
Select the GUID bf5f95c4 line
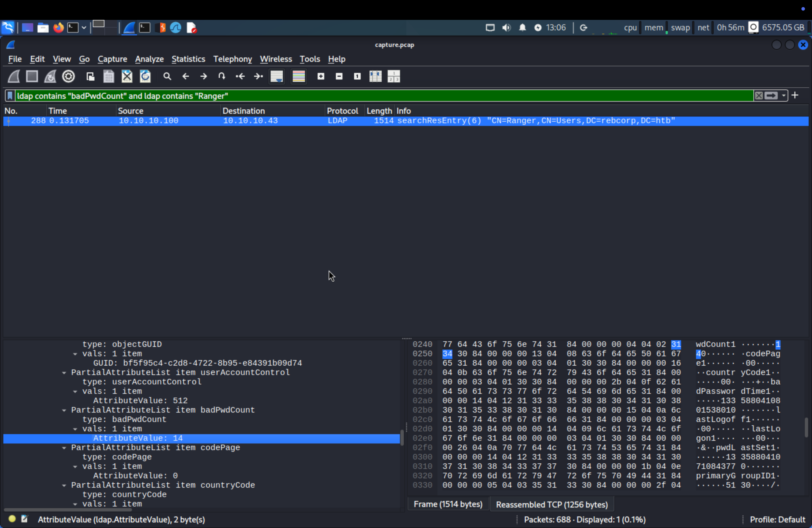click(x=201, y=363)
